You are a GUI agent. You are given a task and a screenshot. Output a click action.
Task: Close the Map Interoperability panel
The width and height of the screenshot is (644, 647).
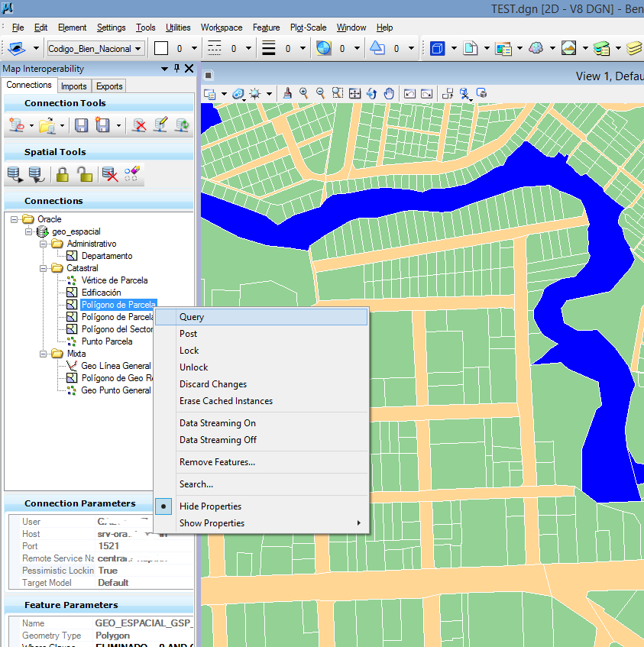(x=189, y=69)
